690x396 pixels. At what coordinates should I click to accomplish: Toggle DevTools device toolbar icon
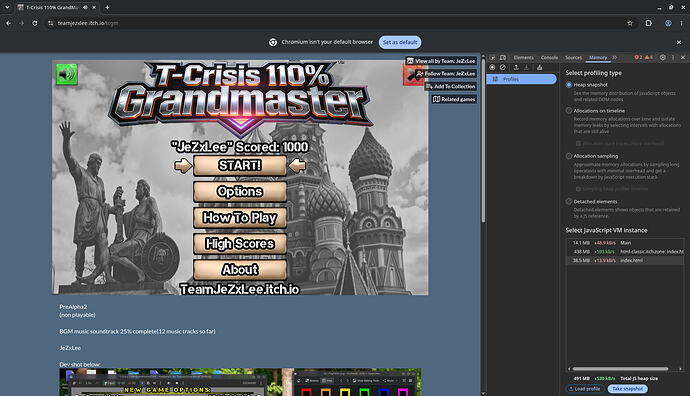[503, 58]
